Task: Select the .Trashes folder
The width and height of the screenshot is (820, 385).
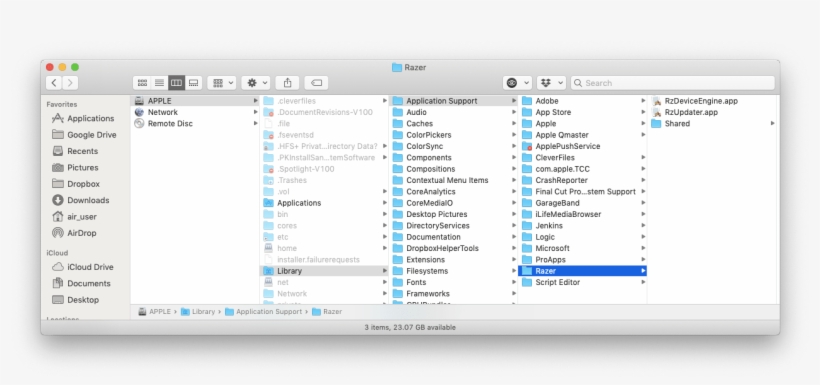Action: coord(325,180)
